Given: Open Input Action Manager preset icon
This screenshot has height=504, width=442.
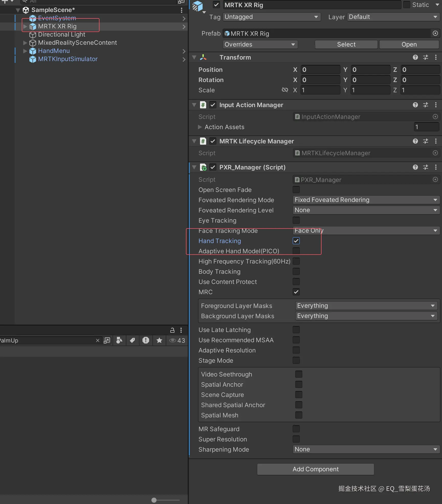Looking at the screenshot, I should 426,105.
